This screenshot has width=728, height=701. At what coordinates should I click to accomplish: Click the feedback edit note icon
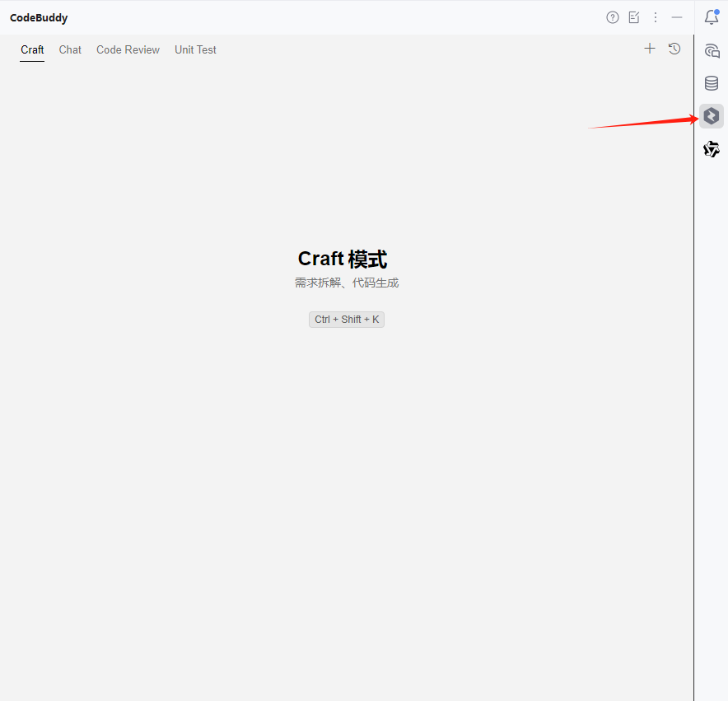pyautogui.click(x=634, y=17)
